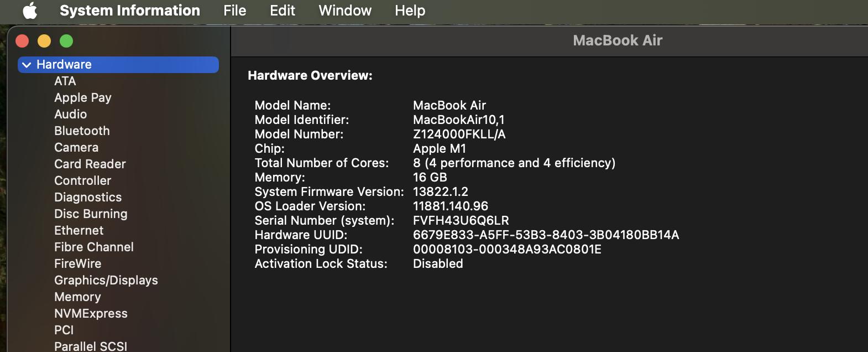
Task: Select Bluetooth in the sidebar
Action: (82, 131)
